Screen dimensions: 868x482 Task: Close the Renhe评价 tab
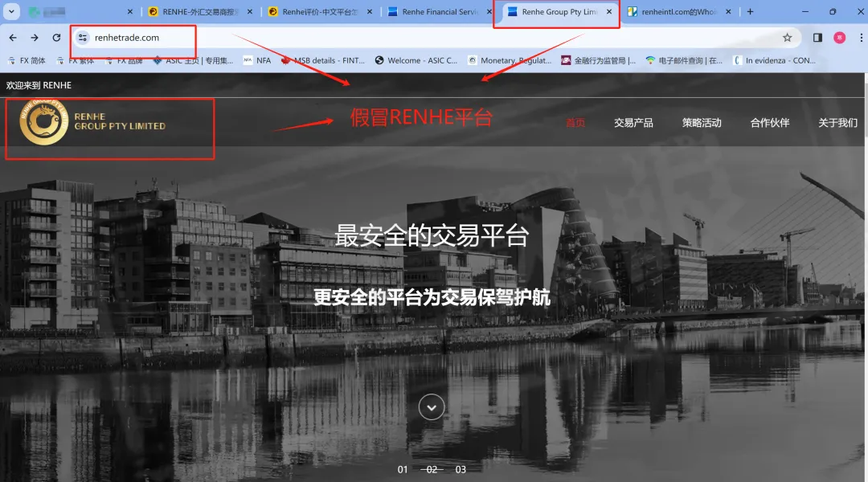[369, 11]
